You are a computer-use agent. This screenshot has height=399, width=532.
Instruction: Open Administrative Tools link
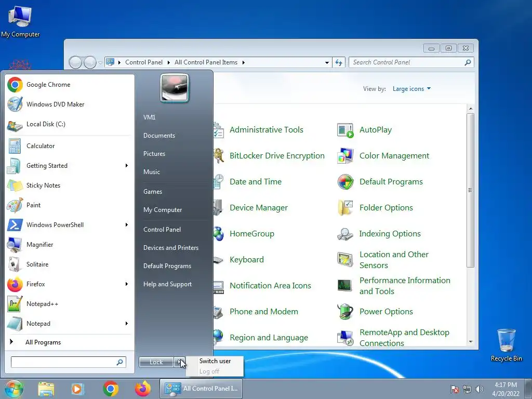(x=267, y=130)
